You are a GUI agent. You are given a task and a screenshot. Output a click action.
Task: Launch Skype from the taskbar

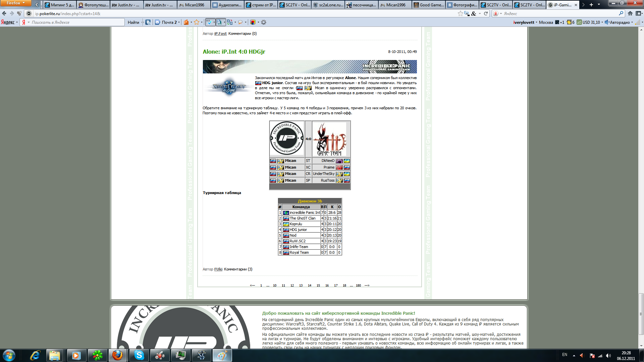tap(139, 355)
